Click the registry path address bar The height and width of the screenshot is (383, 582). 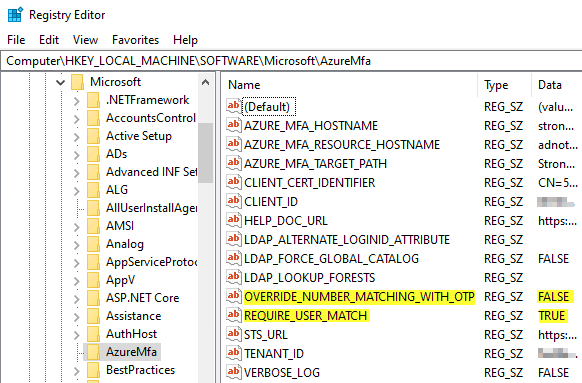coord(292,61)
